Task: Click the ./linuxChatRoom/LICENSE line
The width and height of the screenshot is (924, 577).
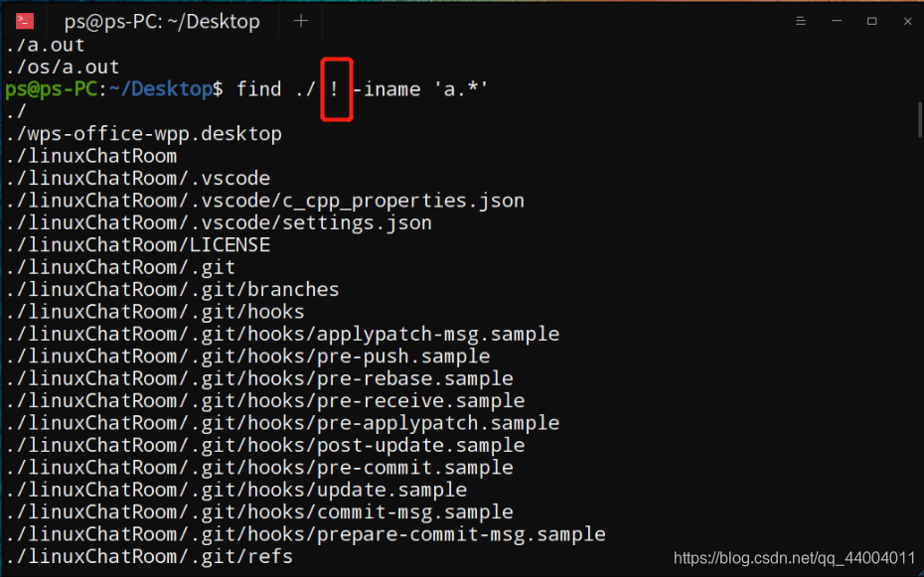Action: 138,245
